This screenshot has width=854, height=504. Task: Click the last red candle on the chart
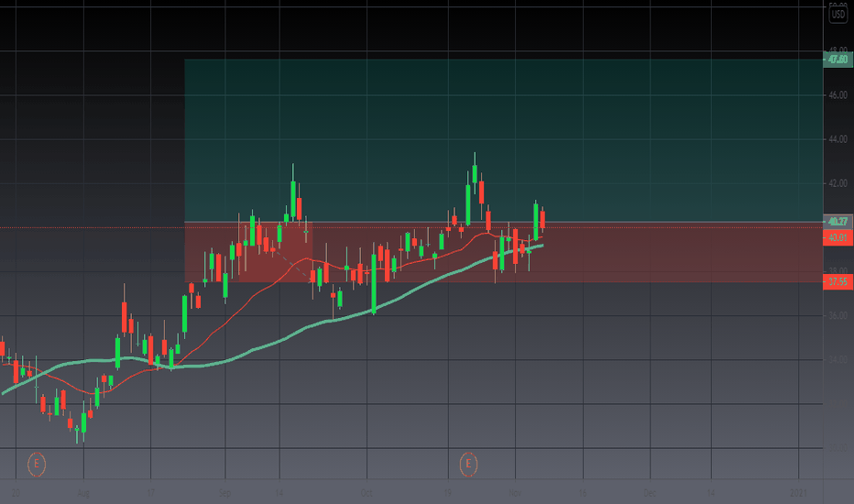[x=542, y=220]
